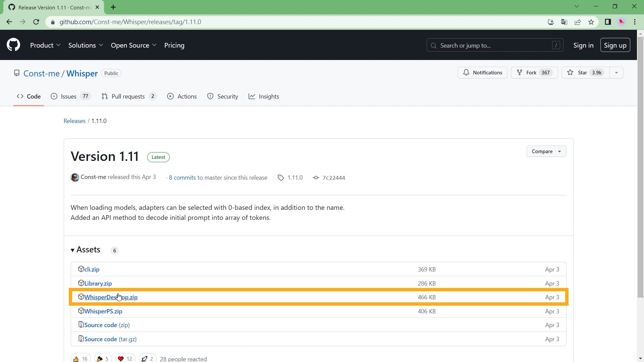Open the Whisper repository link

click(x=82, y=73)
